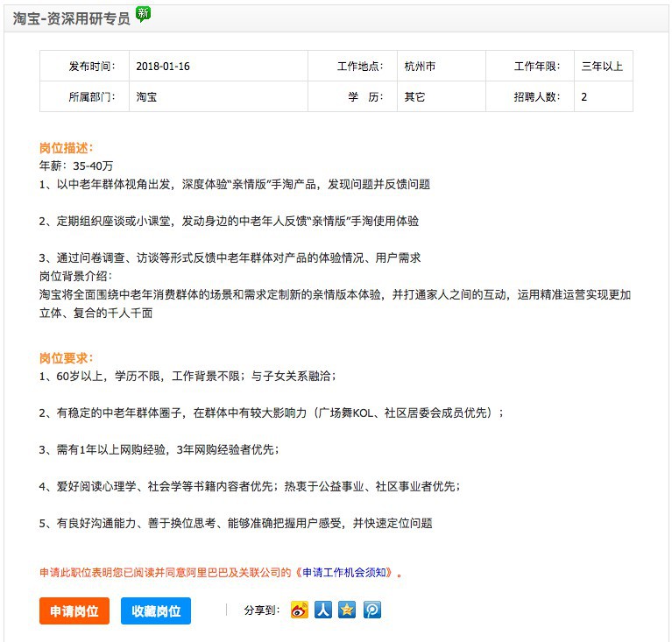Share to Tencent Weibo icon
Screen dimensions: 672x642
point(372,610)
